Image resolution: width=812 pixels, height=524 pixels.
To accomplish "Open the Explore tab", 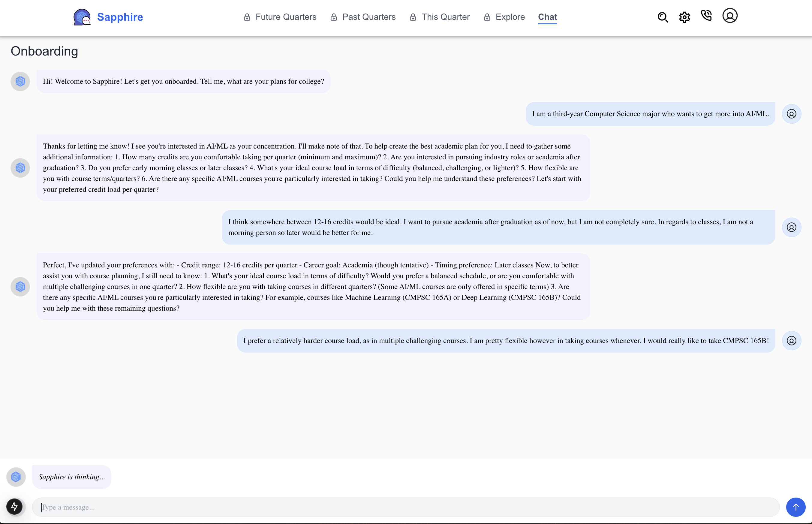I will (510, 17).
